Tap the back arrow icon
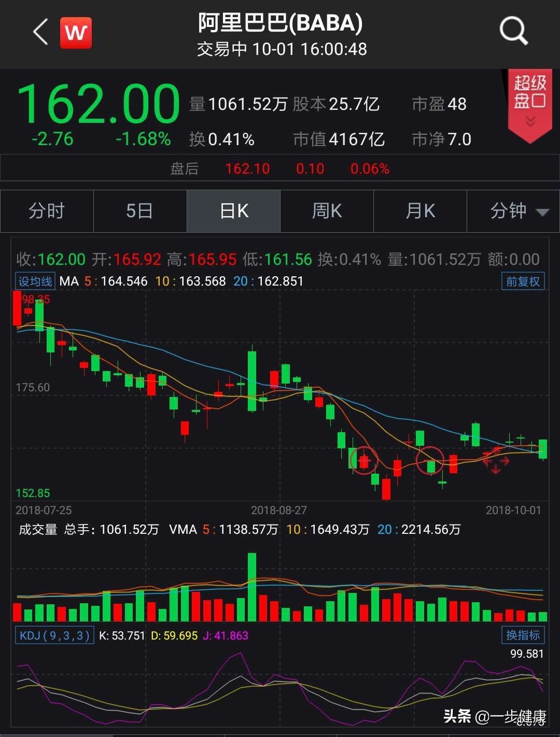Viewport: 560px width, 737px height. (x=40, y=32)
